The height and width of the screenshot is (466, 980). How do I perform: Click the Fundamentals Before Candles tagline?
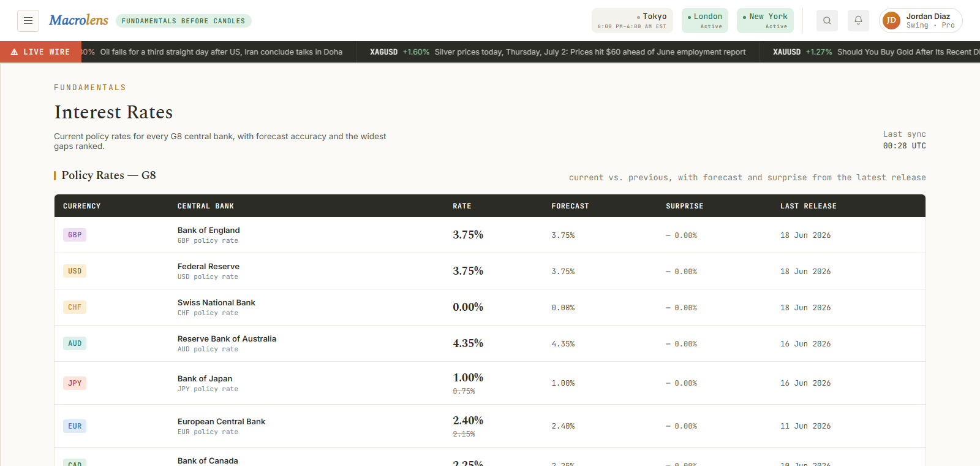183,21
